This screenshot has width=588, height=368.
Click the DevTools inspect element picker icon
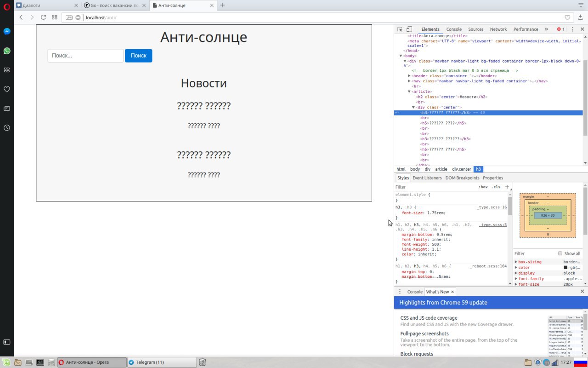400,29
